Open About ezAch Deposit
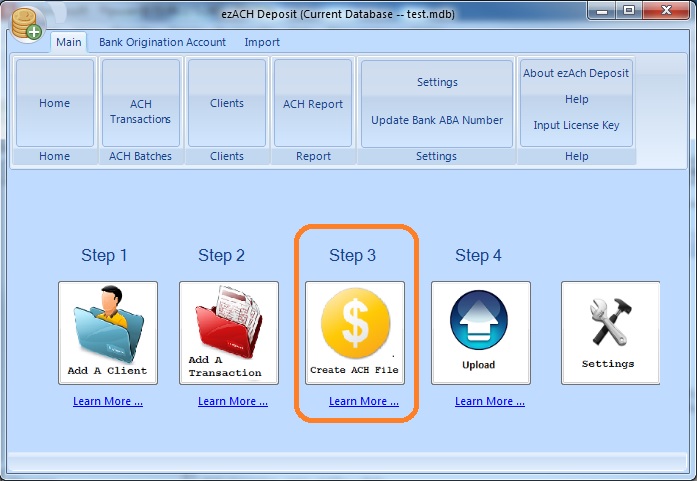Image resolution: width=697 pixels, height=481 pixels. pos(575,73)
